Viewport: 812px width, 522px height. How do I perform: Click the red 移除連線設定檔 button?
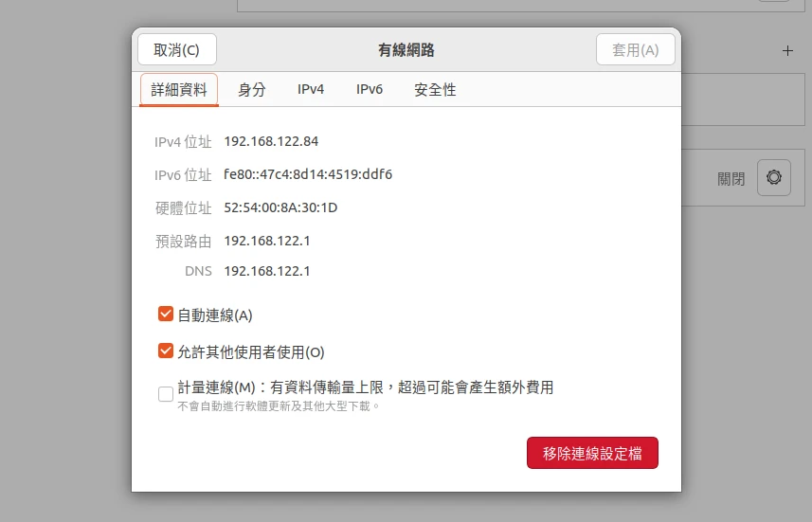click(x=592, y=454)
